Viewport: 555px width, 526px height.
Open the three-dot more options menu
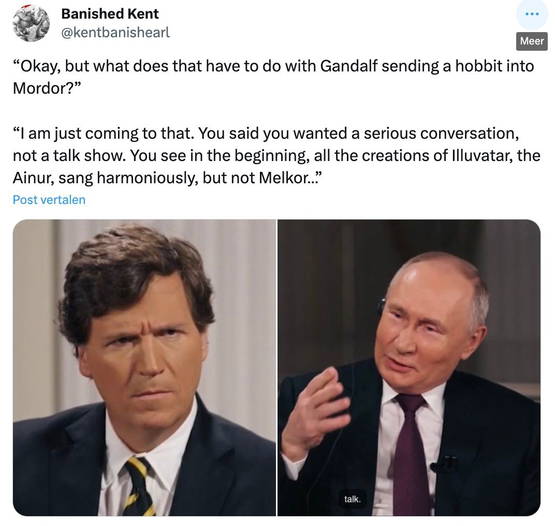tap(532, 14)
